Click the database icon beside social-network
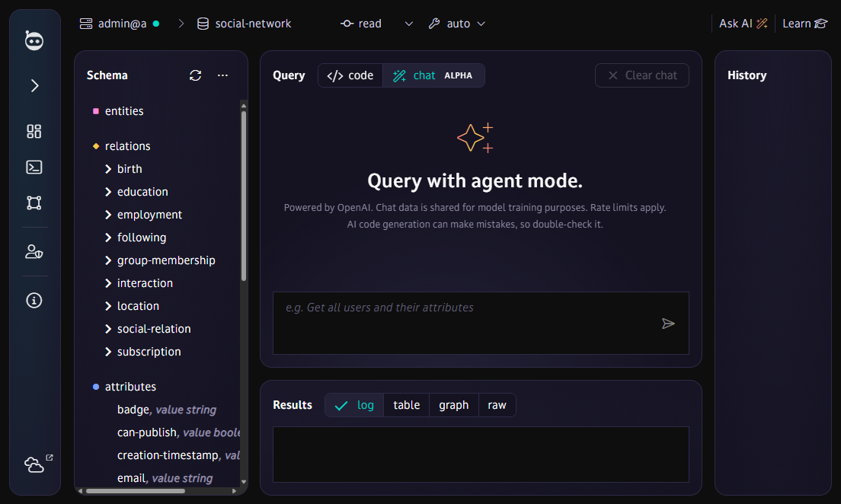 coord(203,24)
